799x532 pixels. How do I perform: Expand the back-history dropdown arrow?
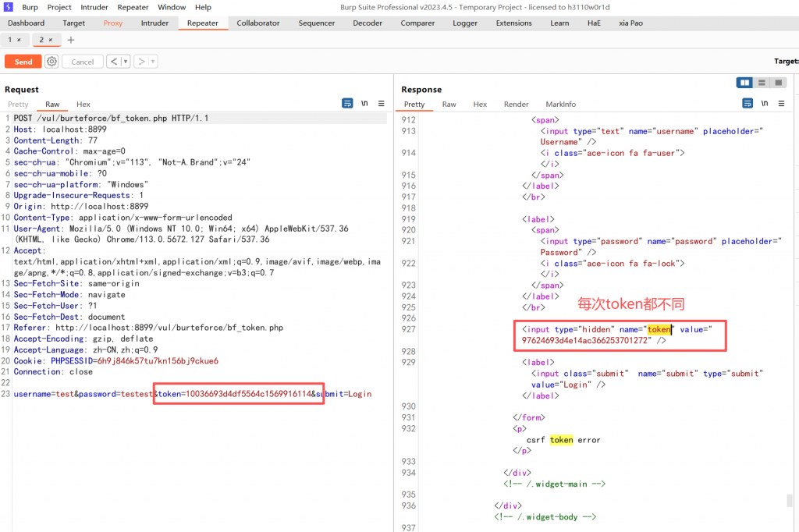click(125, 62)
